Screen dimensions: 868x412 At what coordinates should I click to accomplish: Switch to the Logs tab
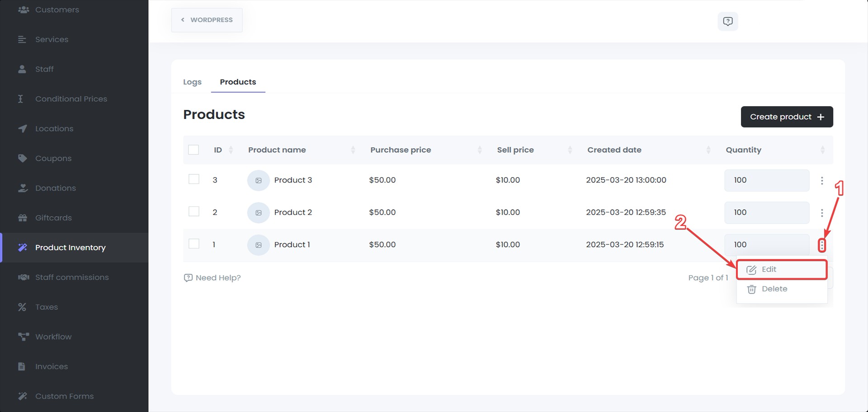point(192,82)
